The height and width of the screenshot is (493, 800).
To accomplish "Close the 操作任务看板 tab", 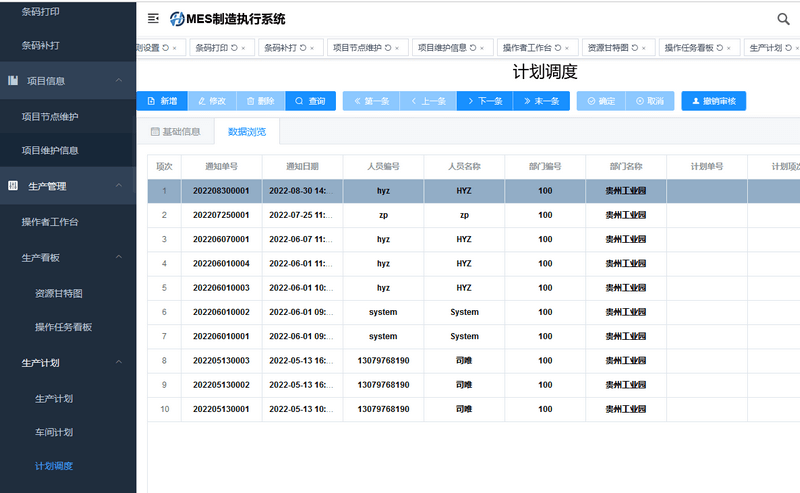I will point(729,48).
